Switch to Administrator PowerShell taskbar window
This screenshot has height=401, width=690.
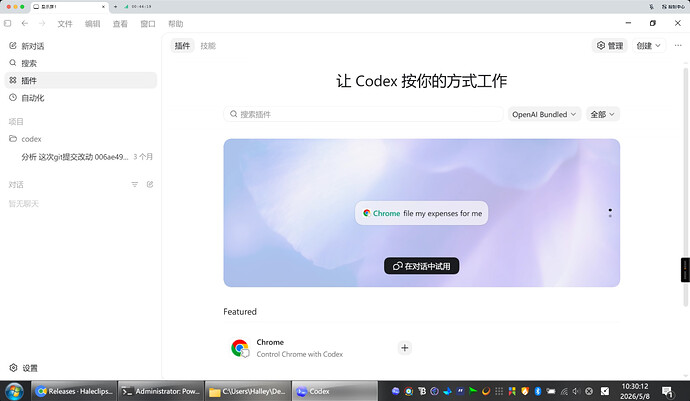point(161,391)
